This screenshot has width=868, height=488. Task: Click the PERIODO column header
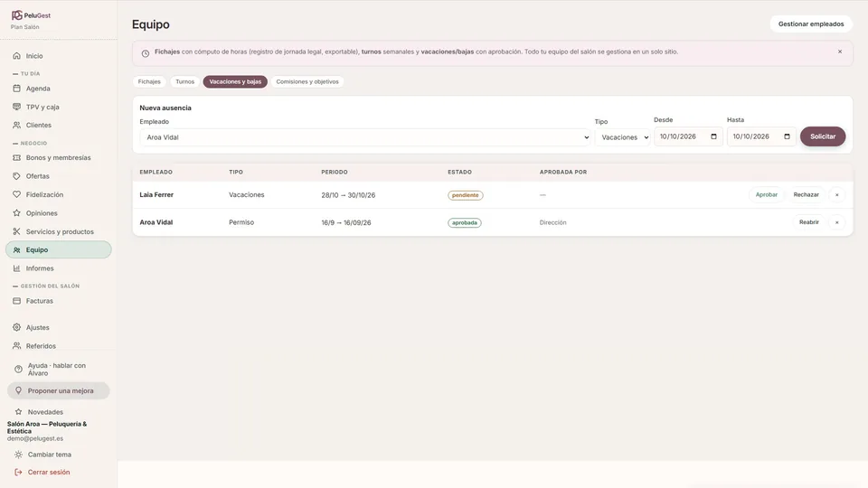335,172
